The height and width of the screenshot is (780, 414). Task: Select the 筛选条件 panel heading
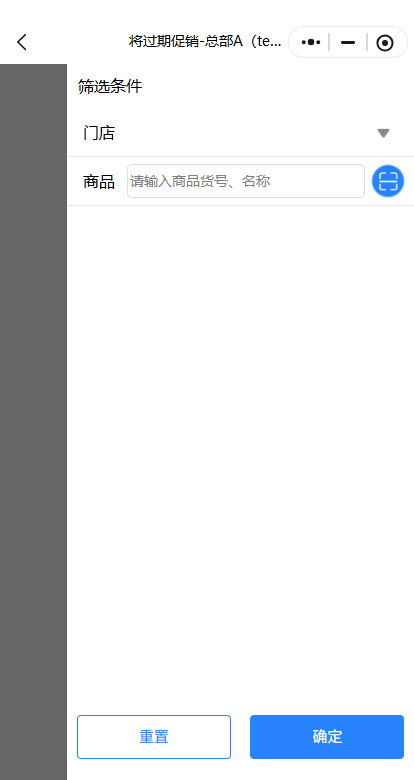110,87
